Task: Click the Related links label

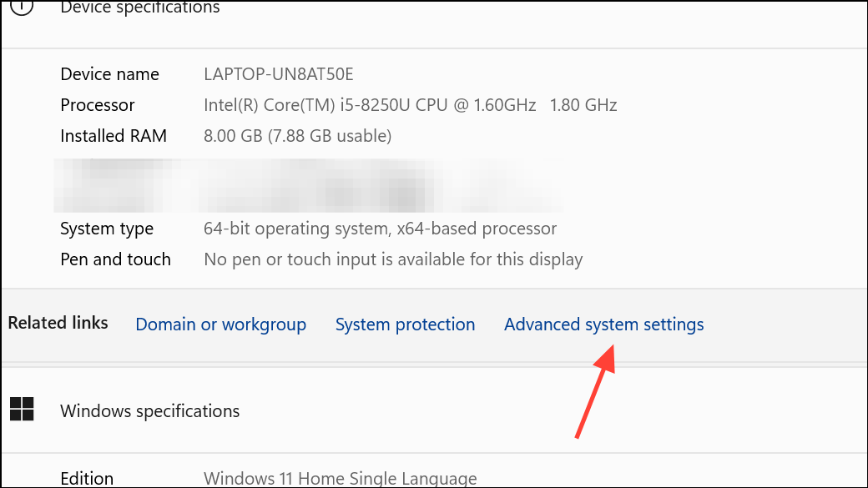Action: point(58,323)
